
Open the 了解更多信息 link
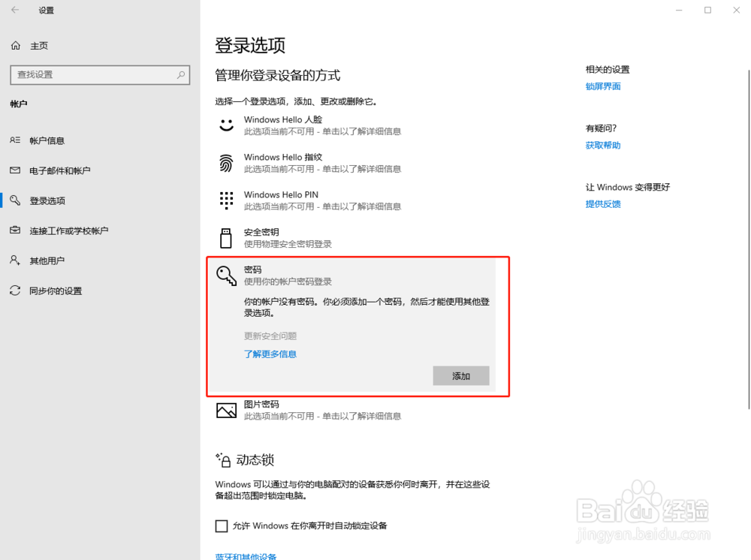click(270, 354)
